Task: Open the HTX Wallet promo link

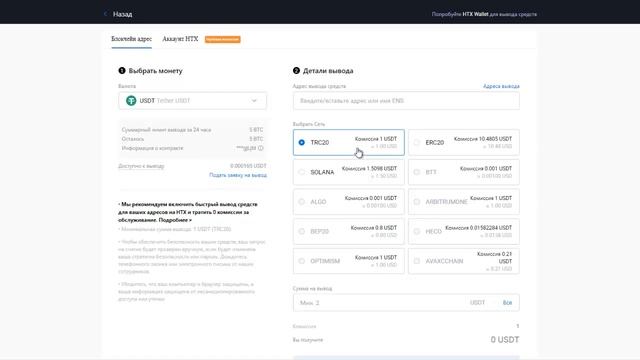Action: pos(484,14)
